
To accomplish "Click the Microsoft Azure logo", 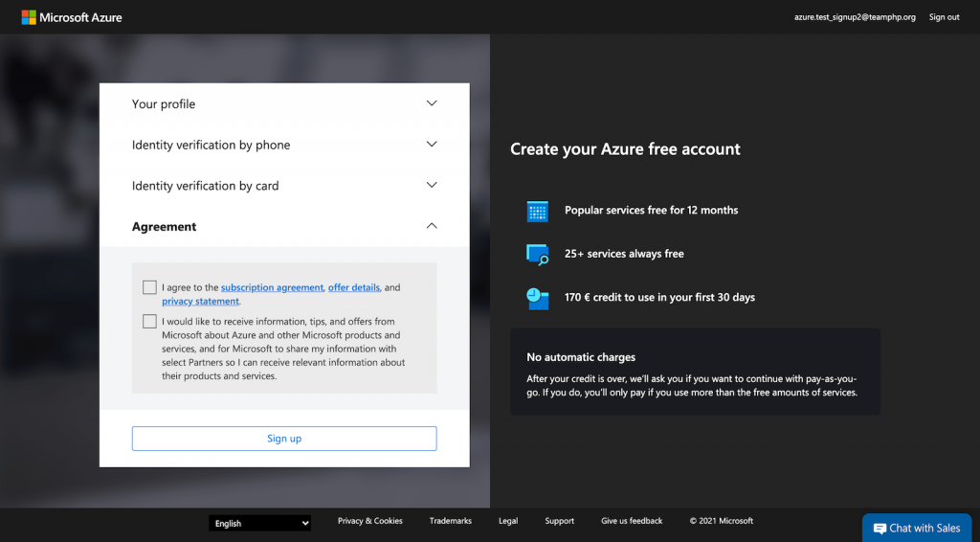I will (x=72, y=17).
